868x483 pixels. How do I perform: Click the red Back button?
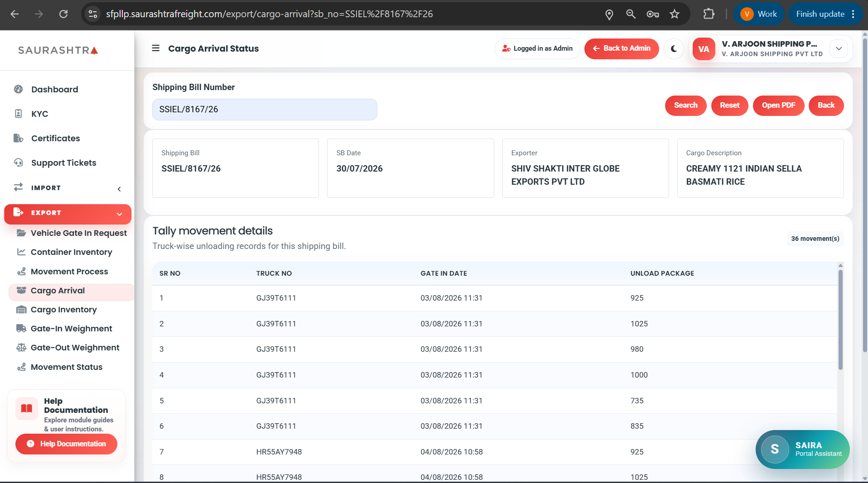826,105
